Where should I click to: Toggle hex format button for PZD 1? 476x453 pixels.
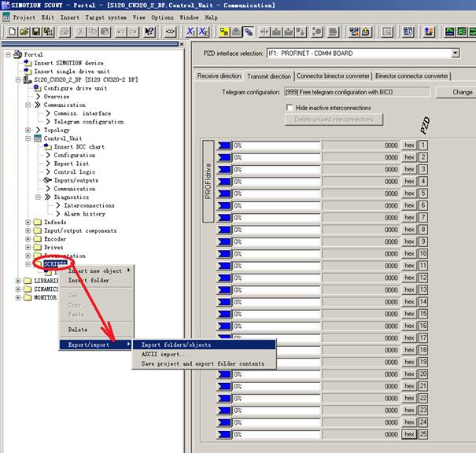[x=409, y=145]
